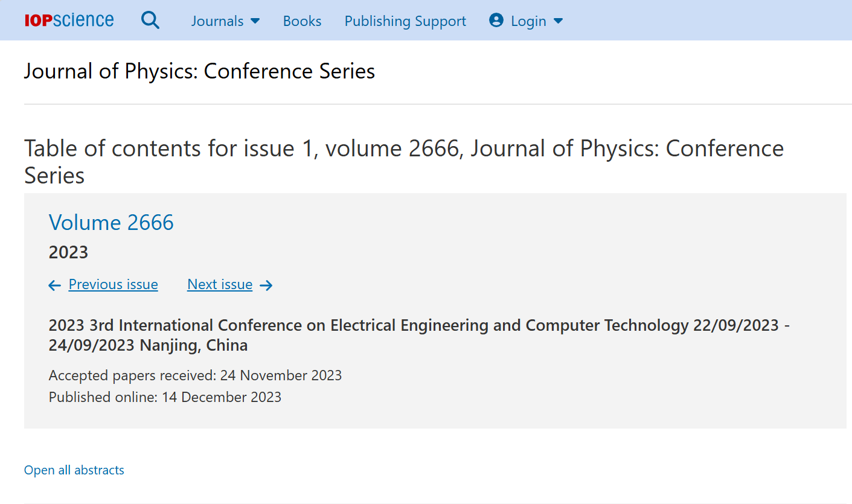The image size is (852, 504).
Task: Click the Journal of Physics: Conference Series title
Action: [199, 71]
